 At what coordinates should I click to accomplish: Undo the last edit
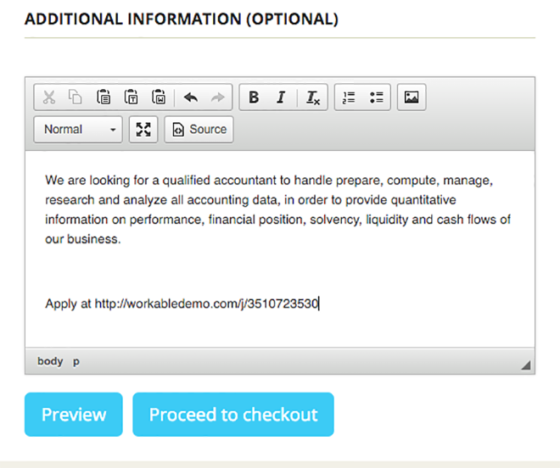[191, 97]
